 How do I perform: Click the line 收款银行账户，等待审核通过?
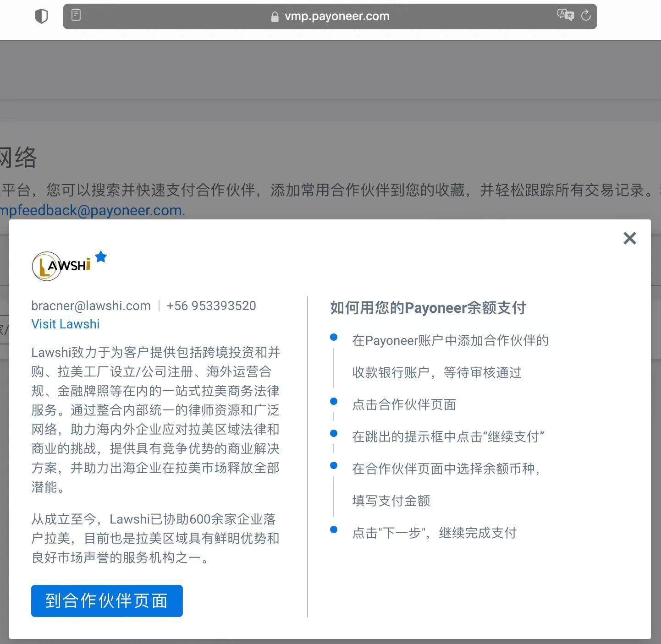[x=437, y=372]
